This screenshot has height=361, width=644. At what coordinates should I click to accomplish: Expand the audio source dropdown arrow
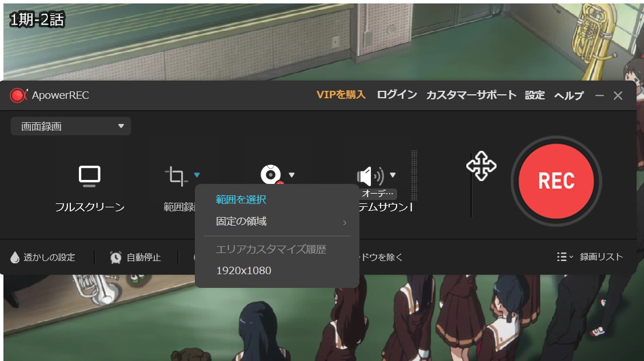click(393, 175)
